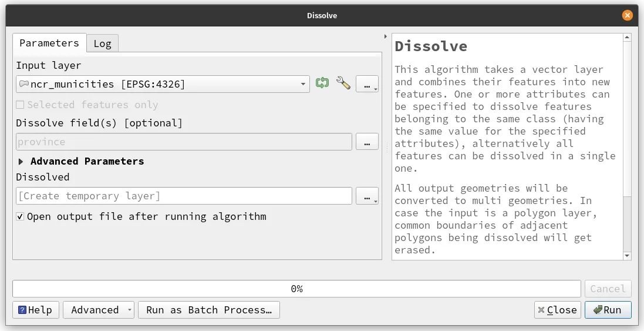Open the Input layer combo box
The height and width of the screenshot is (331, 644).
pos(163,84)
